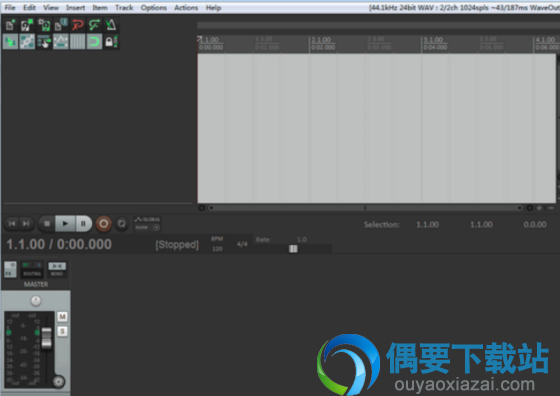Click the 1.1.00 / 0:00.000 time display
Screen dimensions: 560x396
59,245
